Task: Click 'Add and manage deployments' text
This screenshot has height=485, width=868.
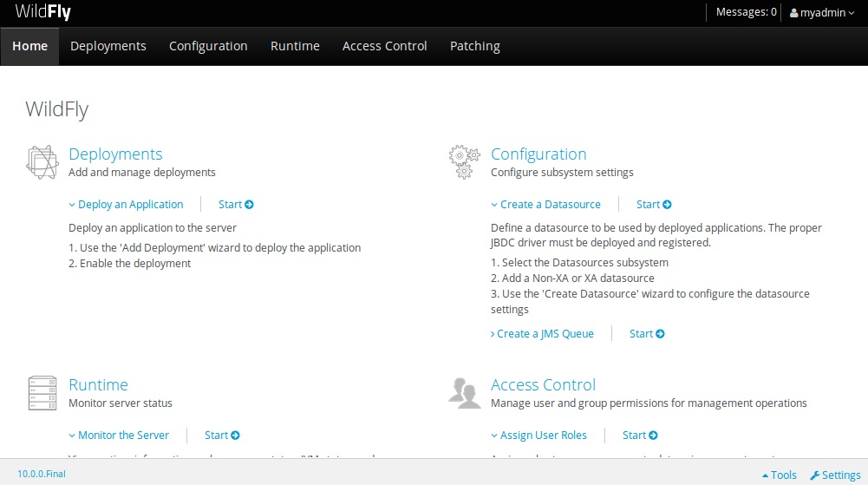Action: click(x=141, y=172)
